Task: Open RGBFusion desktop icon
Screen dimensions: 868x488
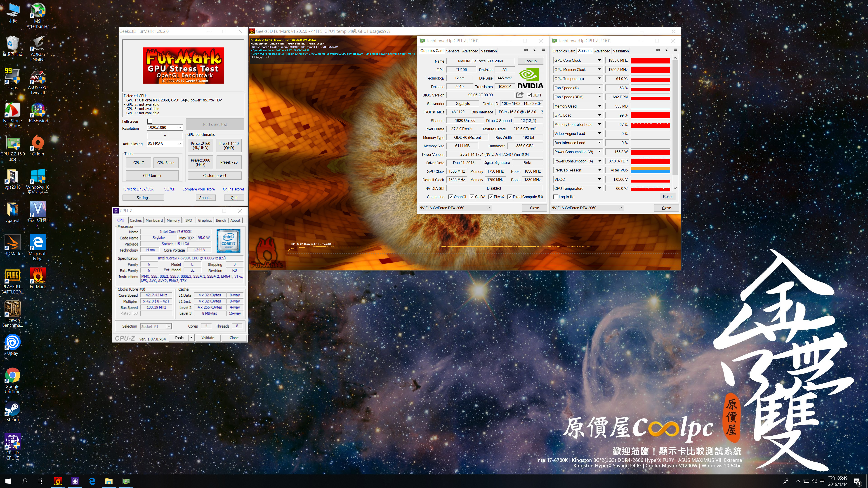Action: point(38,113)
